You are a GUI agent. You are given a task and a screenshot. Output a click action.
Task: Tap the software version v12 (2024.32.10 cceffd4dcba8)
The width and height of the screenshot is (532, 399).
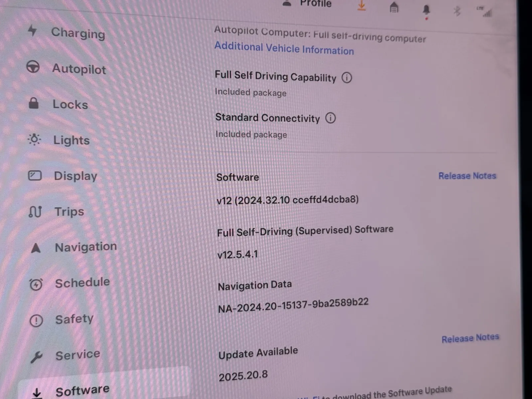(288, 200)
